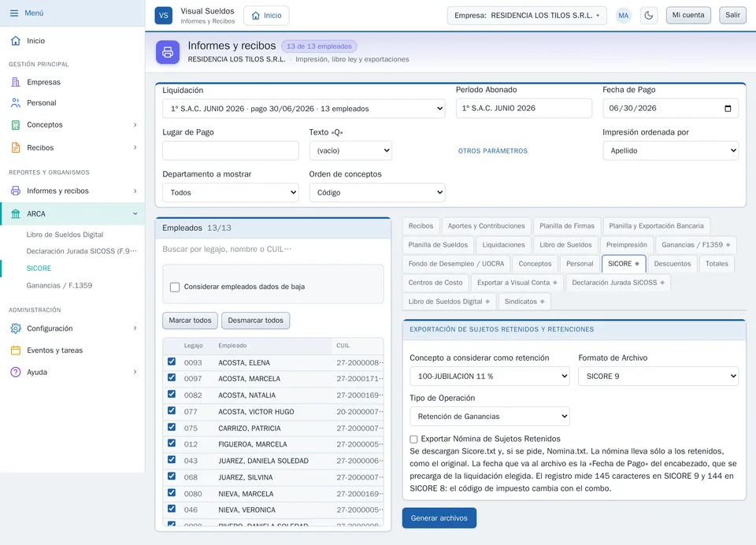Click the Generar archivos button
Viewport: 756px width, 545px height.
tap(439, 518)
